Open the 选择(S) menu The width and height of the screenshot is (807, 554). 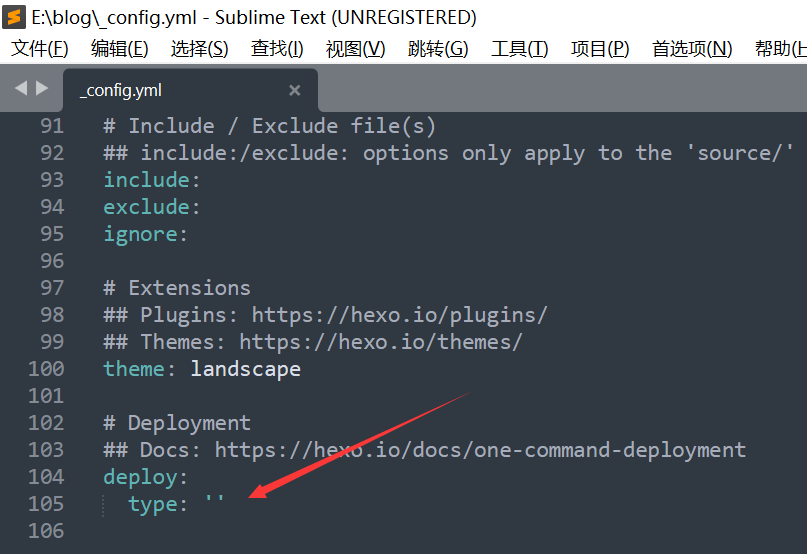pos(200,49)
